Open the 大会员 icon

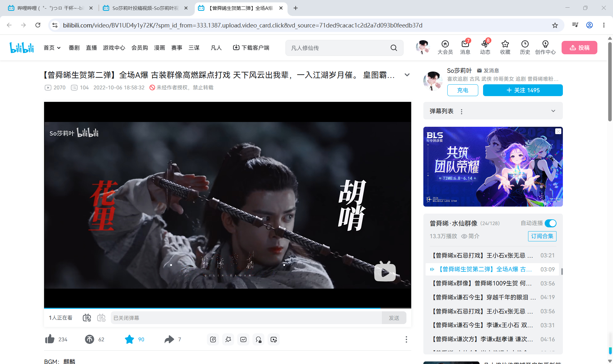point(445,47)
